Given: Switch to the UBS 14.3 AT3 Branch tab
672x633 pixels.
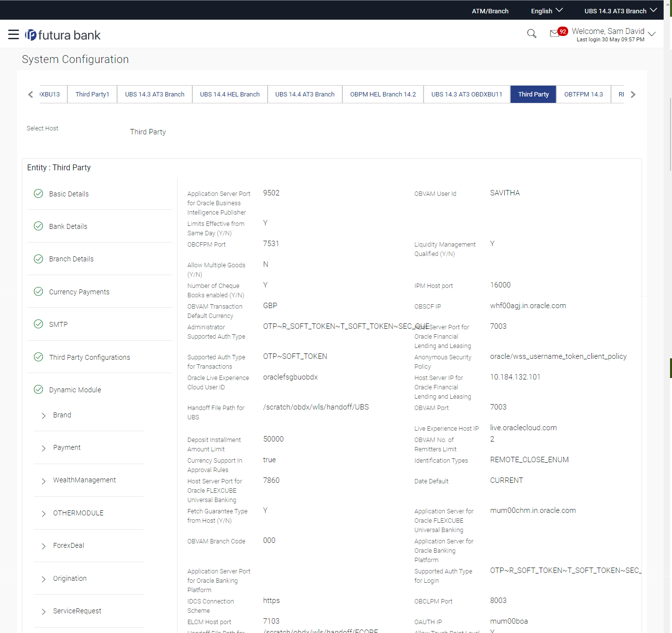Looking at the screenshot, I should click(x=154, y=94).
